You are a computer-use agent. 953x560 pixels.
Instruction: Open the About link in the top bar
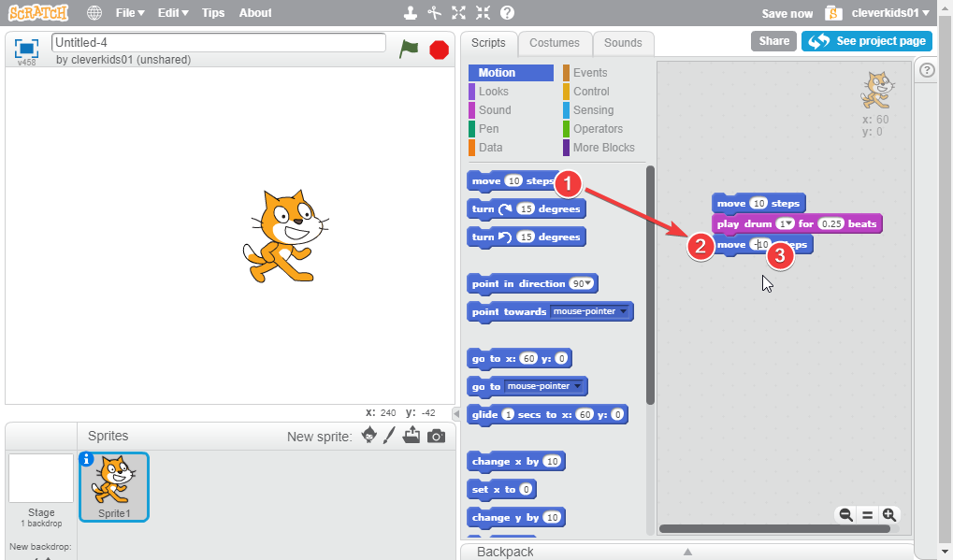coord(255,13)
